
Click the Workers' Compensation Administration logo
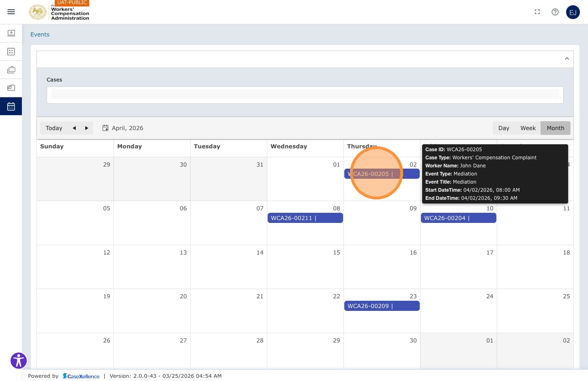(59, 12)
